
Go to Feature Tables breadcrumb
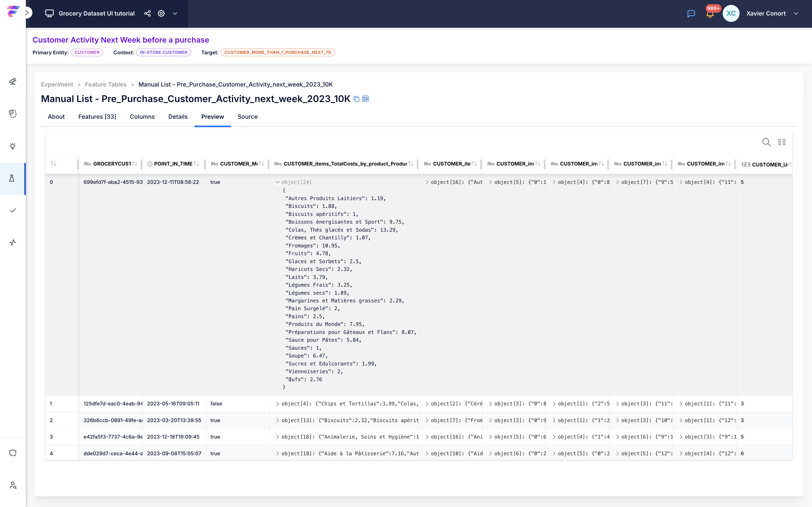pos(106,84)
